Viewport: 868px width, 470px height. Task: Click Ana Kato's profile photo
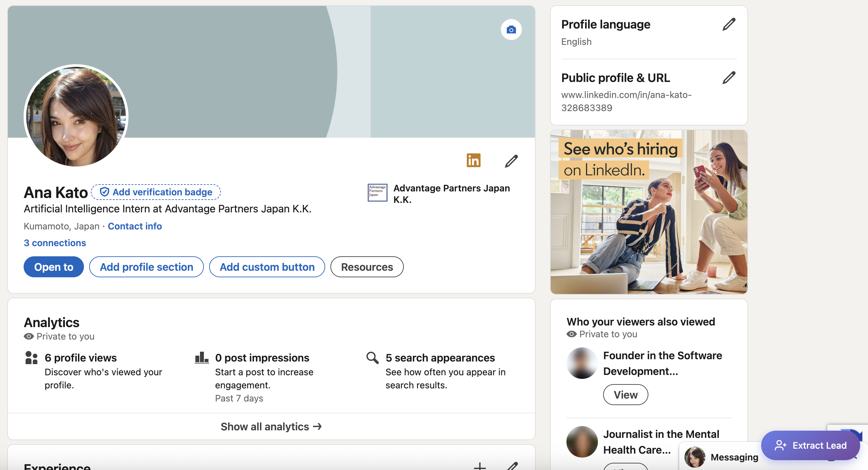[76, 116]
